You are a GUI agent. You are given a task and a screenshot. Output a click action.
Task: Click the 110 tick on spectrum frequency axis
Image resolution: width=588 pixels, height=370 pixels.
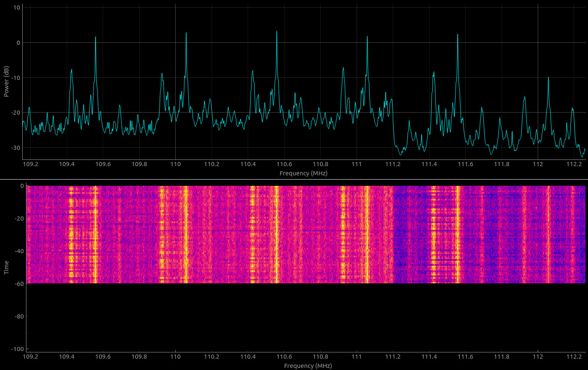pyautogui.click(x=175, y=164)
